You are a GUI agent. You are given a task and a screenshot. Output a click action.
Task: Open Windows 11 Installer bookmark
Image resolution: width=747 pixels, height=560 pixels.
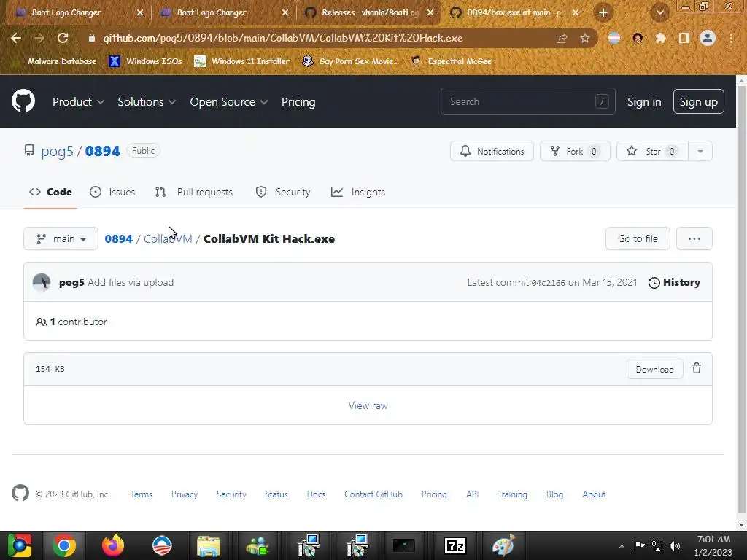(242, 61)
